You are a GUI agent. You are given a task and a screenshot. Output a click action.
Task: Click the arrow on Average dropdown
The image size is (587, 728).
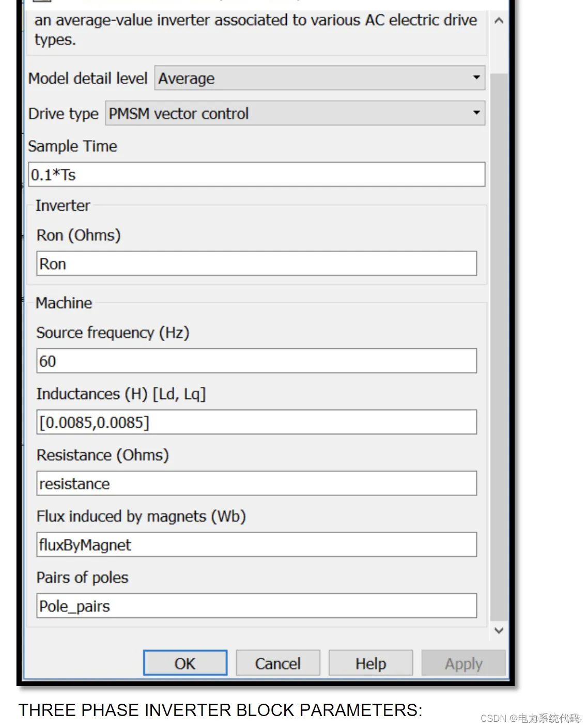pyautogui.click(x=476, y=78)
